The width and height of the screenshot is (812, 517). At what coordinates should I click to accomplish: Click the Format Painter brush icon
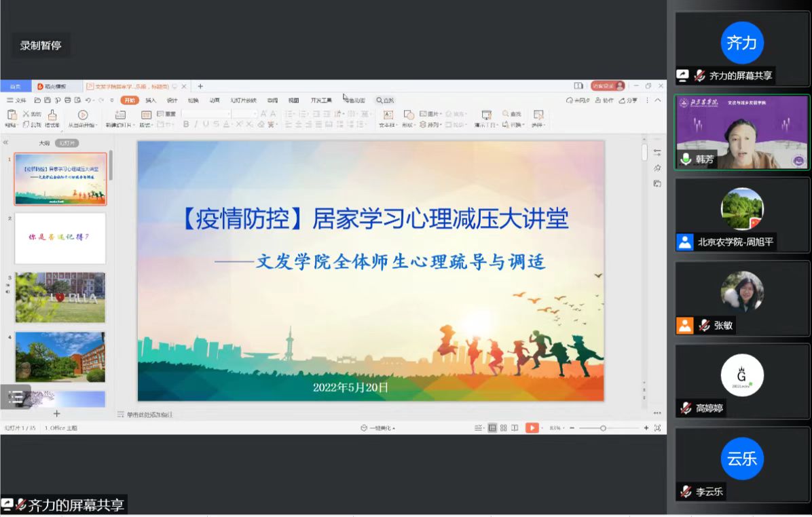pos(52,115)
